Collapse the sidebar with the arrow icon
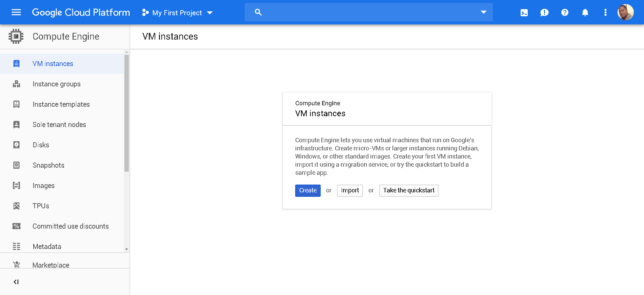 tap(16, 282)
